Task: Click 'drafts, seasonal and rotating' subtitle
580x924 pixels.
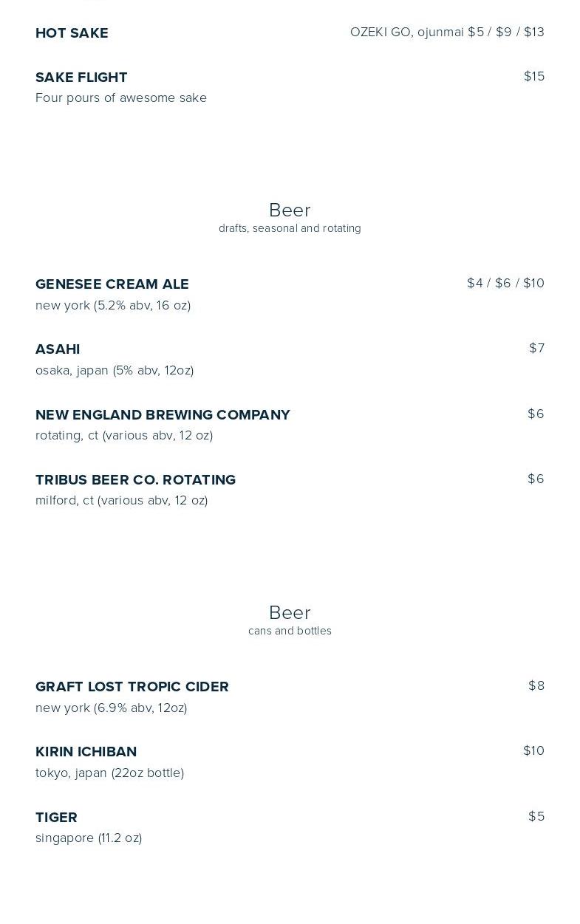Action: click(x=290, y=229)
